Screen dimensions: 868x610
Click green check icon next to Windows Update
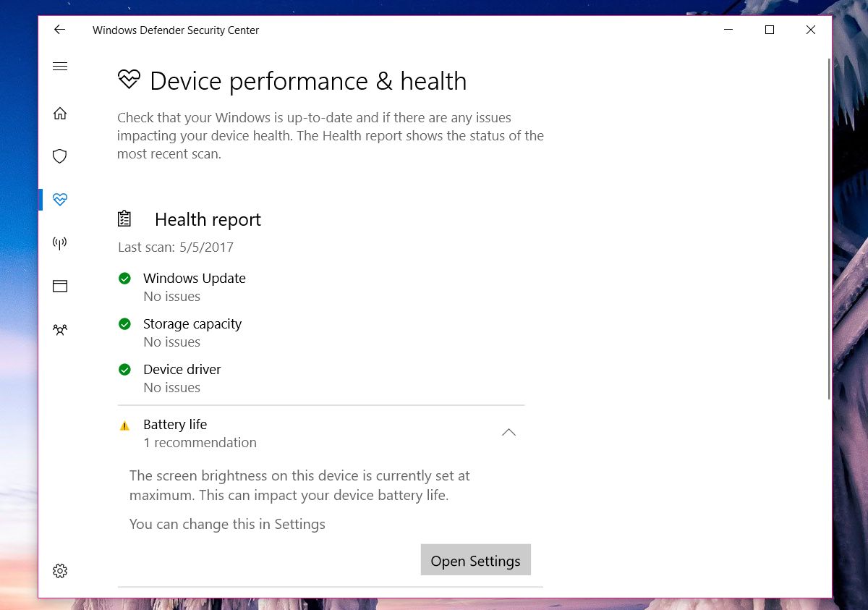124,278
